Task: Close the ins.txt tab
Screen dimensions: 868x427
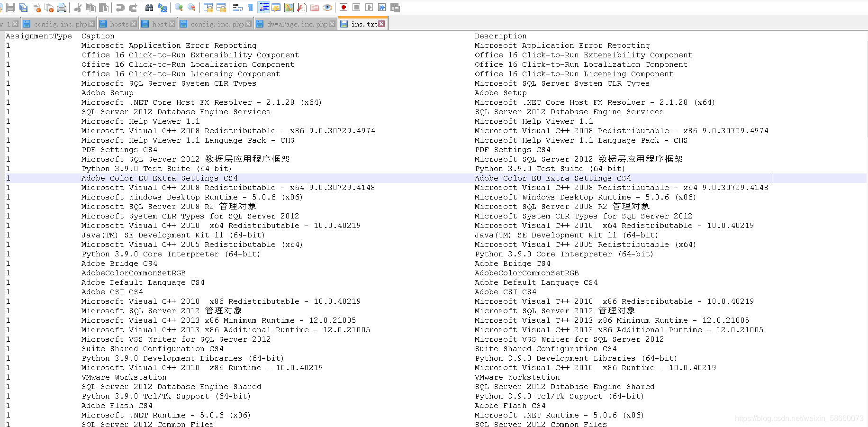Action: (381, 24)
